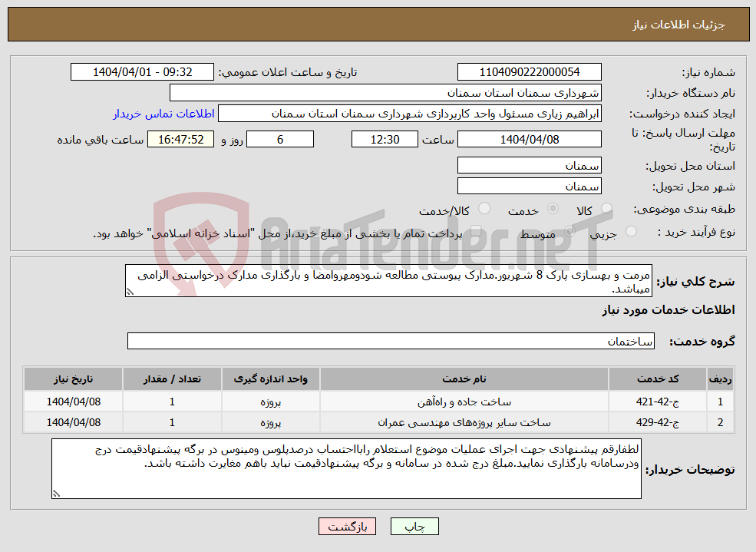Click the اطلاعات خدمات مورد نیاز section heading
This screenshot has height=552, width=756.
(669, 310)
